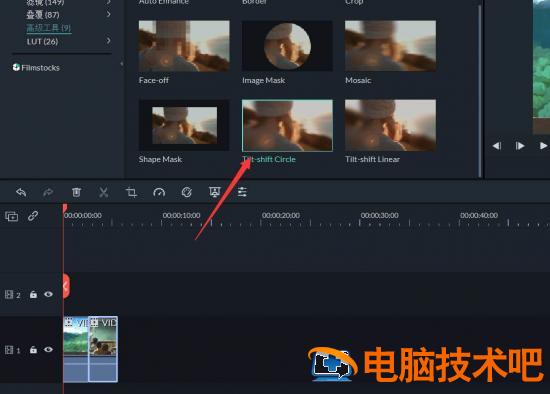Click the Green screen portrait icon
Viewport: 550px width, 394px height.
pyautogui.click(x=214, y=192)
